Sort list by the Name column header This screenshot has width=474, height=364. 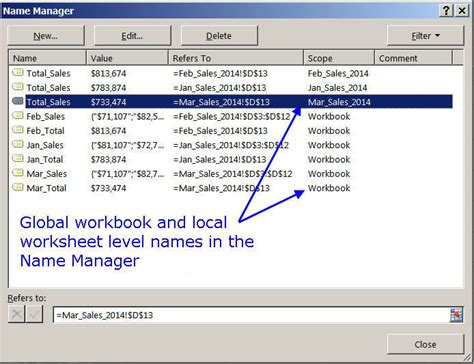(47, 58)
